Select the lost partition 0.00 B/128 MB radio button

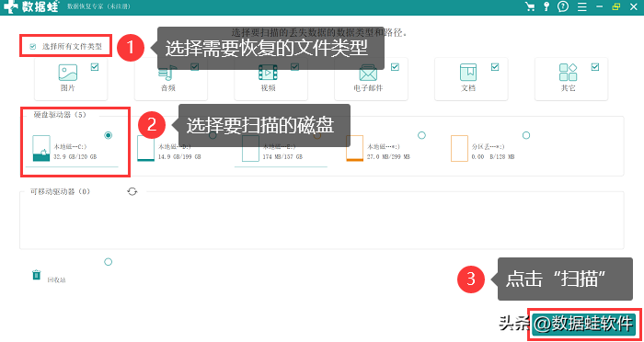(x=526, y=135)
